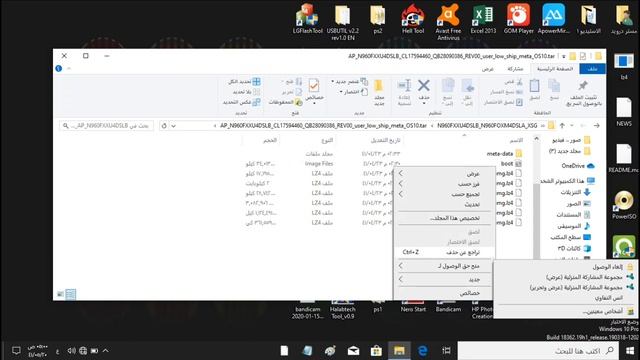
Task: Open the Group by (تجميع حسب) submenu
Action: 444,194
